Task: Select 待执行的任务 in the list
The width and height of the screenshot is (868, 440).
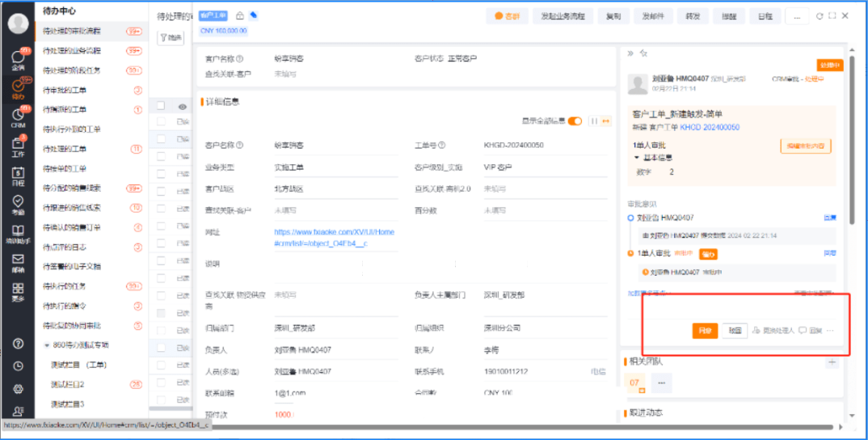Action: pos(91,286)
